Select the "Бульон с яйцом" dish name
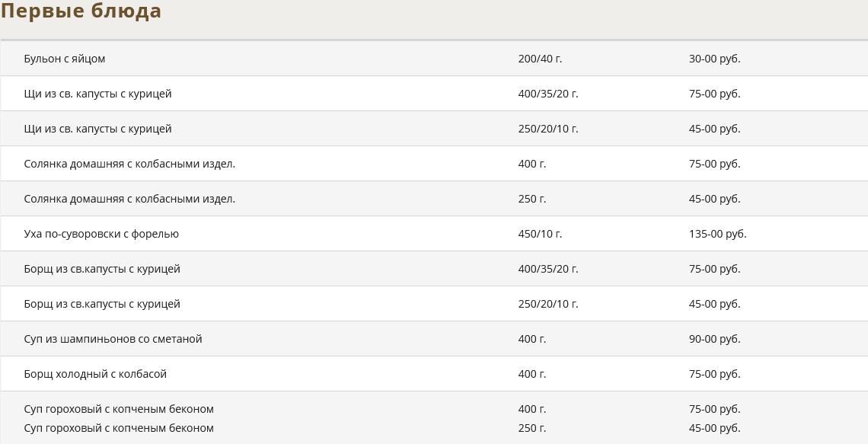868x444 pixels. [65, 59]
